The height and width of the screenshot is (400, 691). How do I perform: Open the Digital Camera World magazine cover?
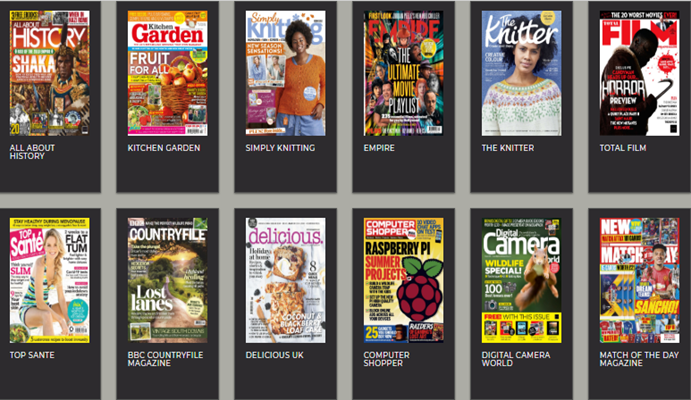coord(521,280)
